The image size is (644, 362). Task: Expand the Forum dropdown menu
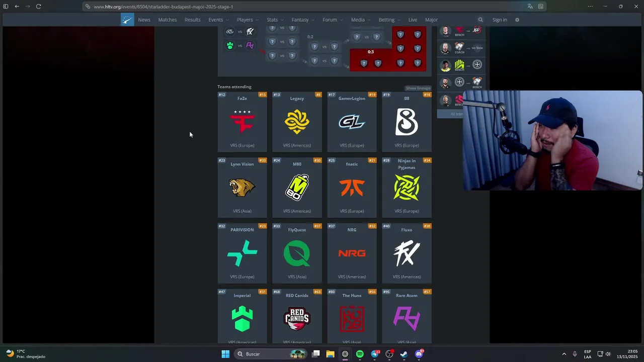pyautogui.click(x=333, y=20)
